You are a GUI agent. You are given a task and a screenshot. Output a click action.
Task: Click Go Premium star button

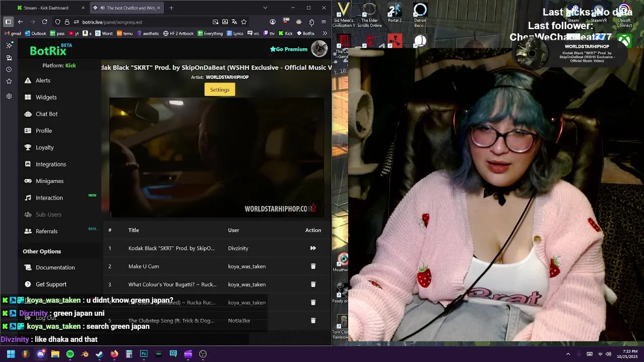pyautogui.click(x=289, y=49)
